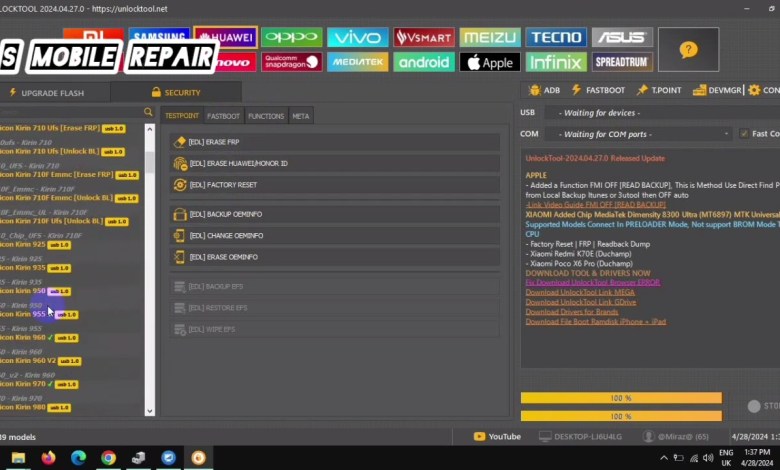
Task: Click the [EDL] FACTORY RESET button
Action: [x=335, y=185]
